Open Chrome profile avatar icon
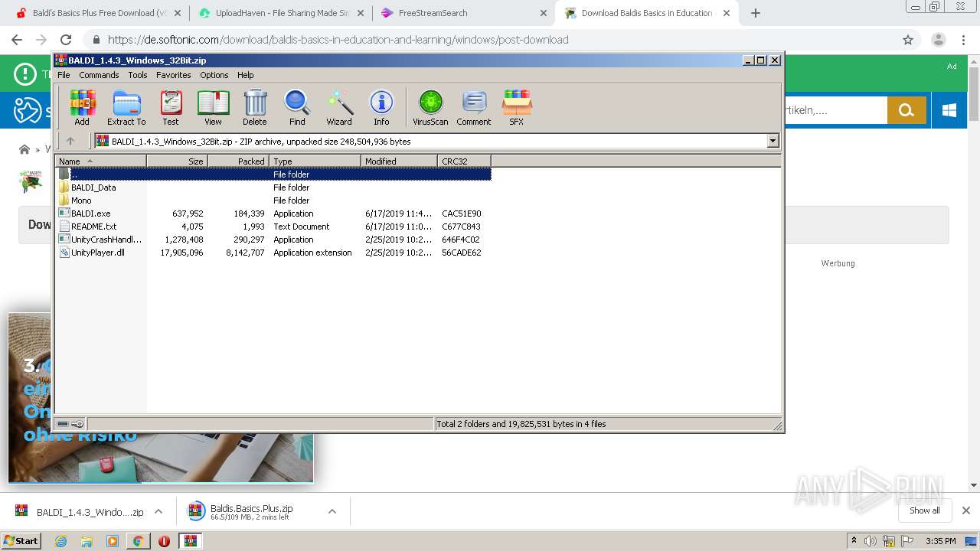The height and width of the screenshot is (551, 980). (x=938, y=40)
